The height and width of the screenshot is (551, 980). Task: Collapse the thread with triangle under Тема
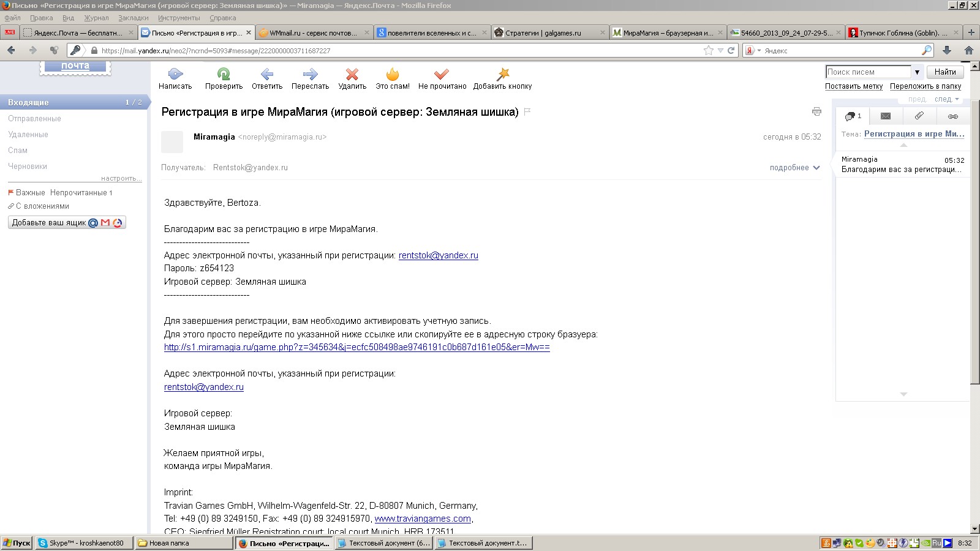coord(903,146)
